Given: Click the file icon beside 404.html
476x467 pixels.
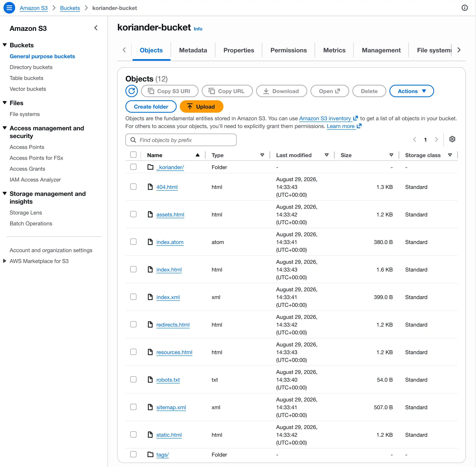Looking at the screenshot, I should click(x=150, y=187).
